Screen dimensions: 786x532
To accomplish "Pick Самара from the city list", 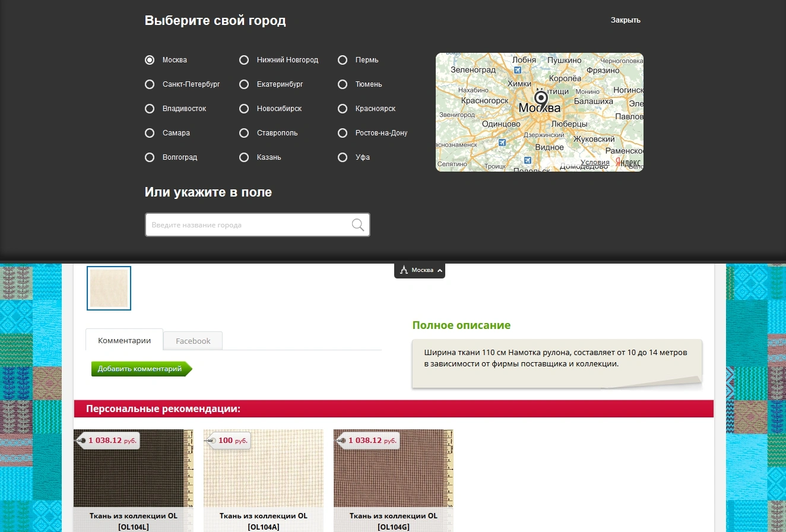I will click(x=150, y=133).
